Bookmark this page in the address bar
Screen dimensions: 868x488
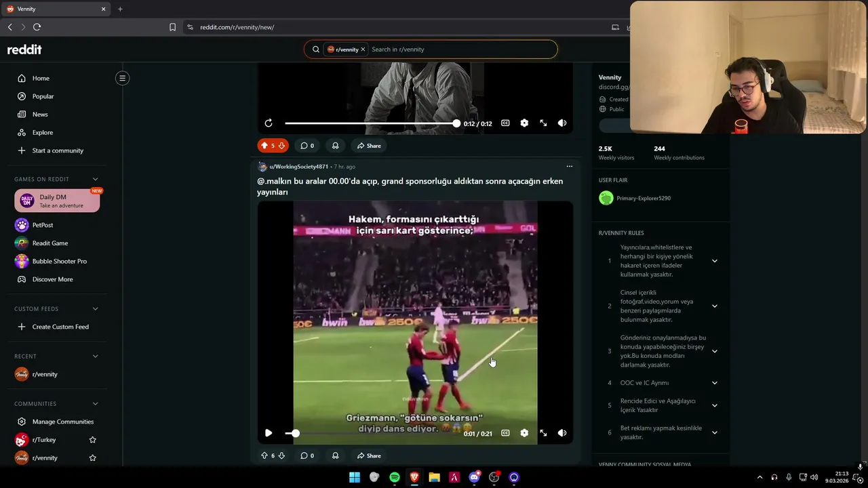(x=172, y=27)
